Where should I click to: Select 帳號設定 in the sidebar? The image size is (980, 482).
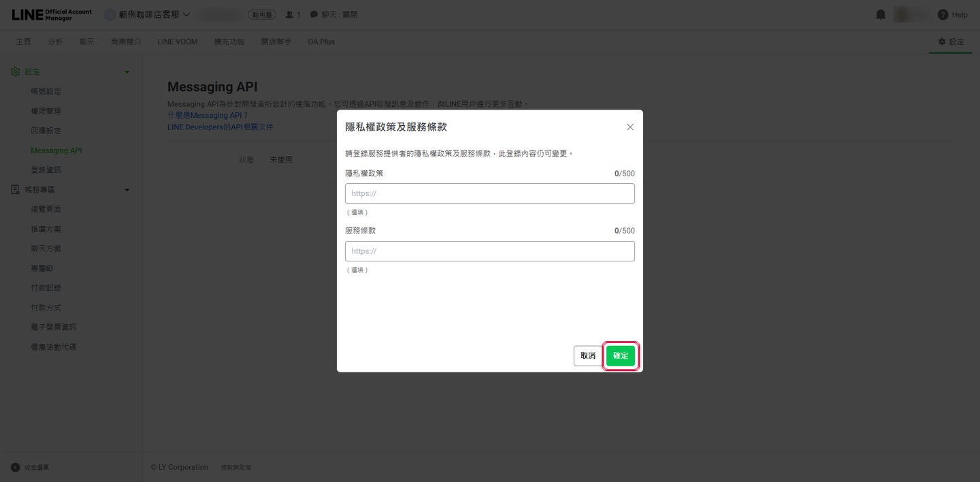coord(46,91)
